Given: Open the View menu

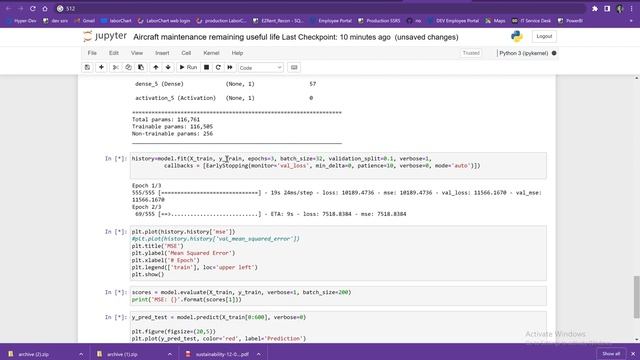Looking at the screenshot, I should pos(137,53).
